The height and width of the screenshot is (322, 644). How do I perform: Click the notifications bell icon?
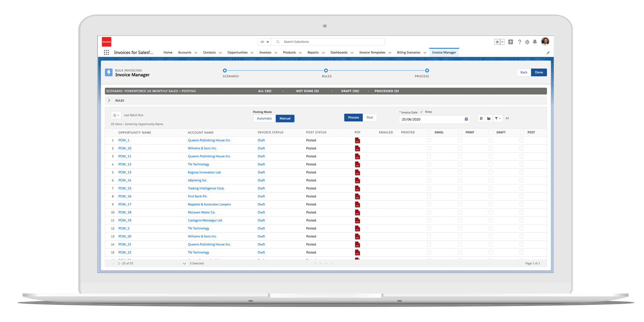pos(535,42)
